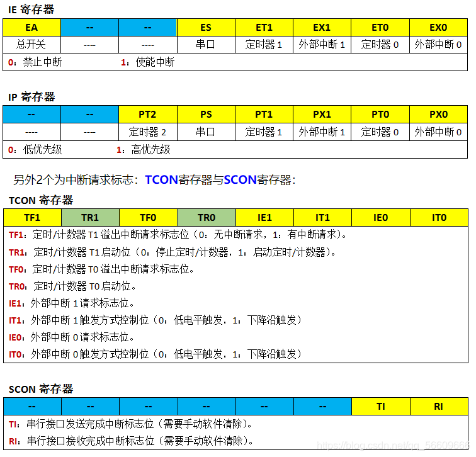The image size is (476, 457).
Task: Click the PT0 header cell
Action: (x=380, y=115)
